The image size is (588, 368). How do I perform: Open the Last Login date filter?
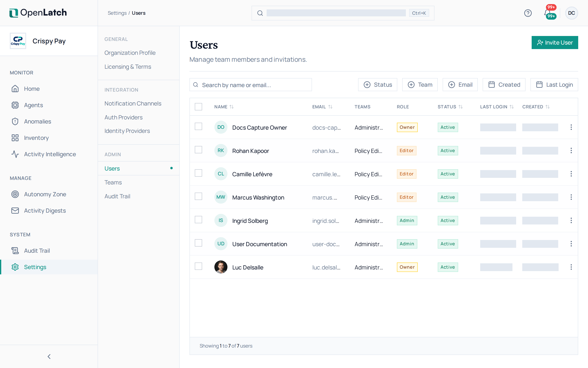tap(554, 84)
